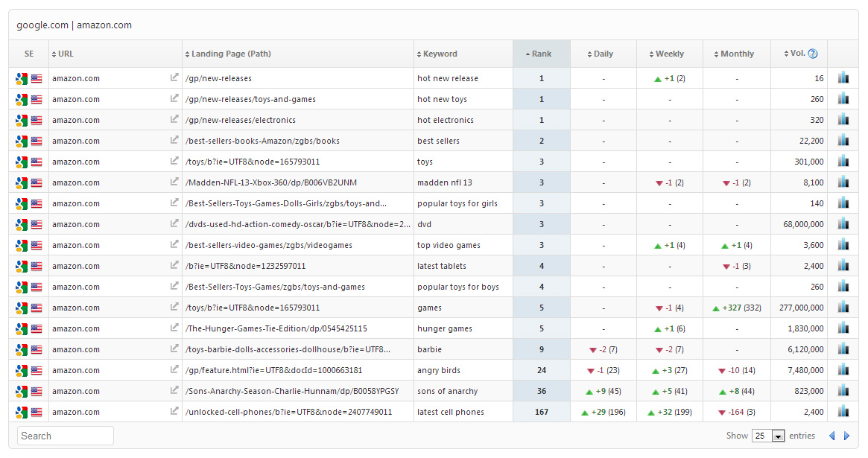Click into the Search input field

[x=66, y=436]
